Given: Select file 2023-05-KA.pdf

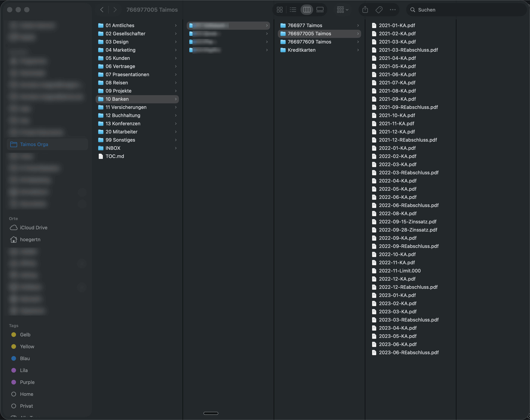Looking at the screenshot, I should [x=411, y=336].
